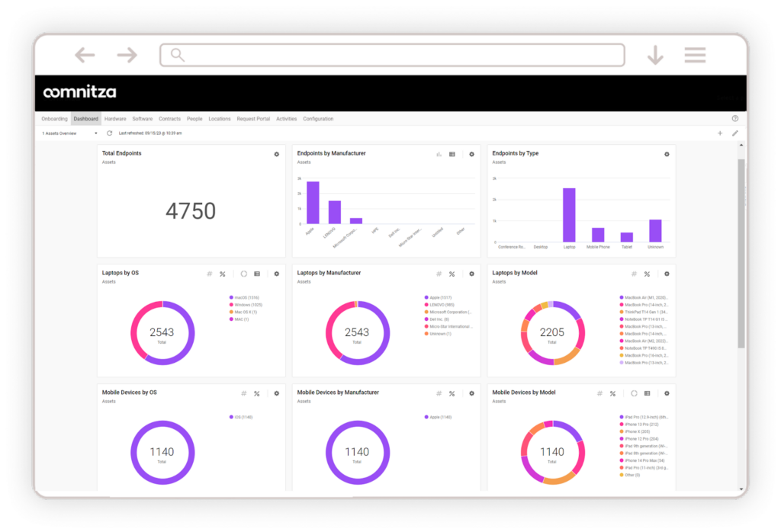781x532 pixels.
Task: Toggle percent display on Laptops by OS
Action: click(223, 274)
